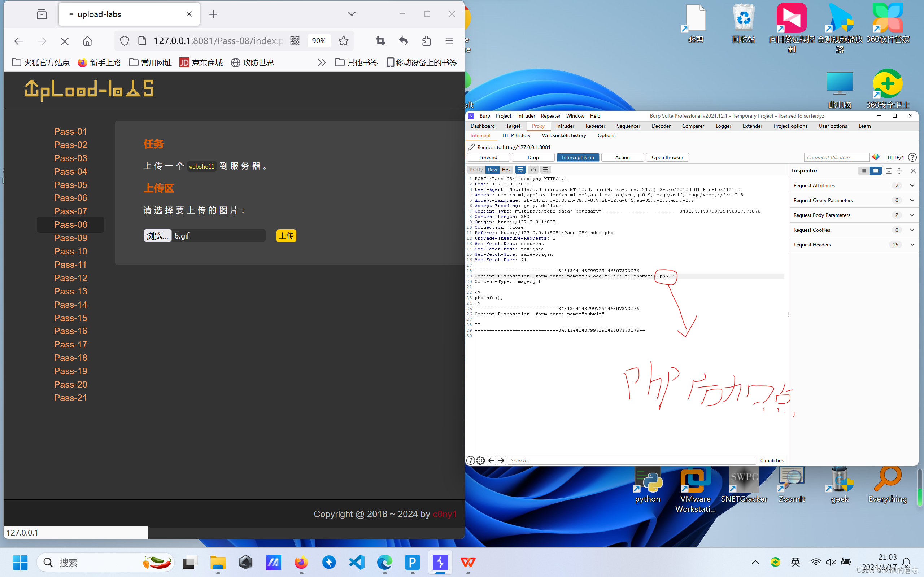Screen dimensions: 924x577
Task: Go to previous search match arrow
Action: pyautogui.click(x=491, y=460)
